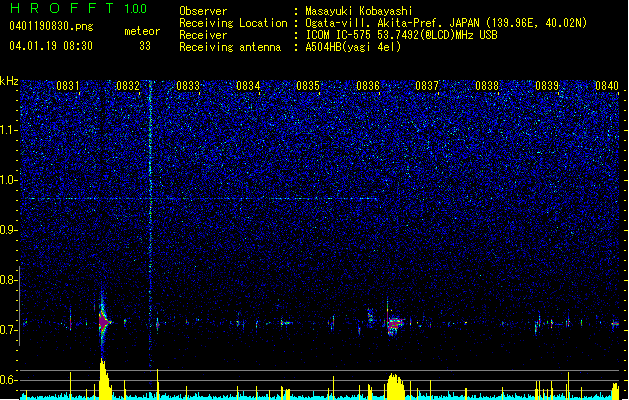Click the 0.9 kHz axis label
The height and width of the screenshot is (400, 629).
point(9,230)
